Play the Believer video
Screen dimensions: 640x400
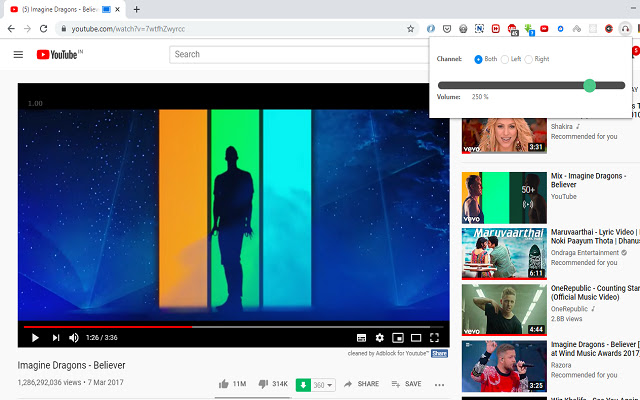point(35,338)
